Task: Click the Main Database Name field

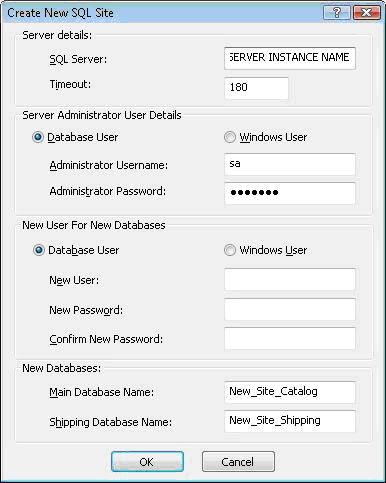Action: coord(290,392)
